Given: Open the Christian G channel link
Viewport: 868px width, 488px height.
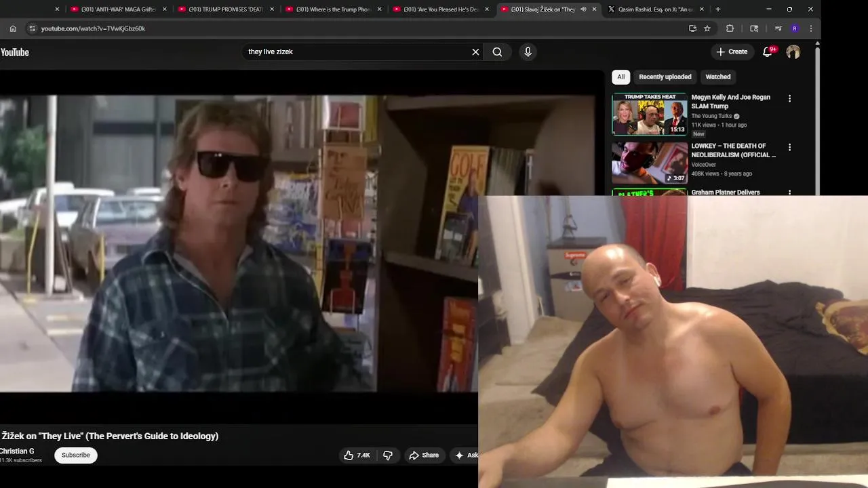Looking at the screenshot, I should click(17, 451).
